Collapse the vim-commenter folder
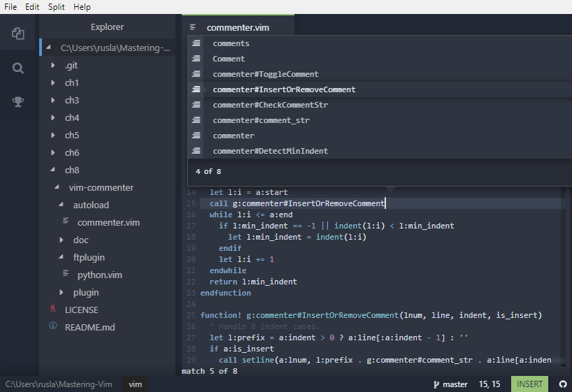This screenshot has height=392, width=572. 101,187
